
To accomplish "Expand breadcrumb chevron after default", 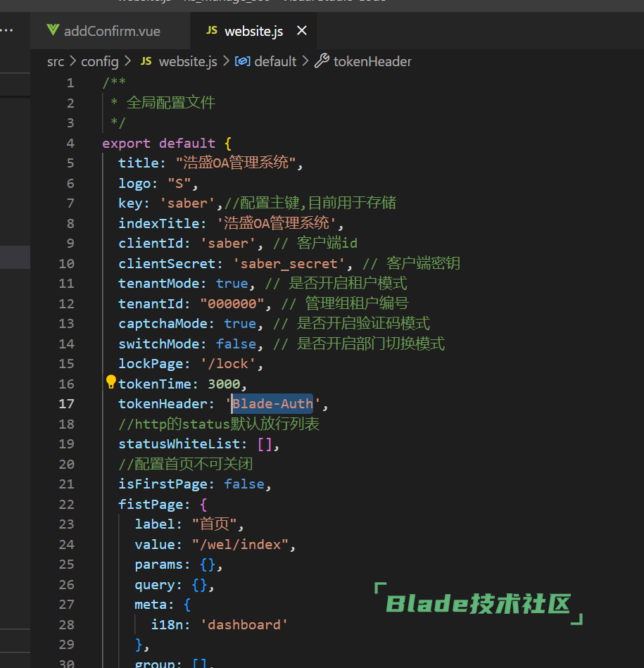I will [x=305, y=61].
